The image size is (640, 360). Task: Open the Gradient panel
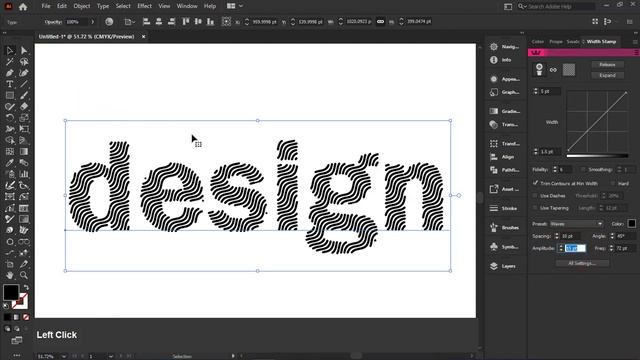(x=504, y=111)
